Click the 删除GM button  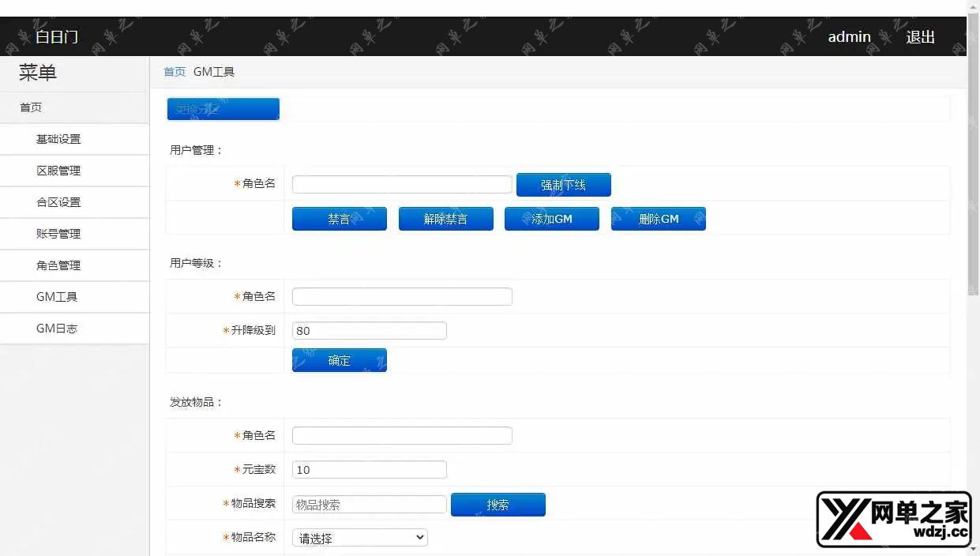658,219
